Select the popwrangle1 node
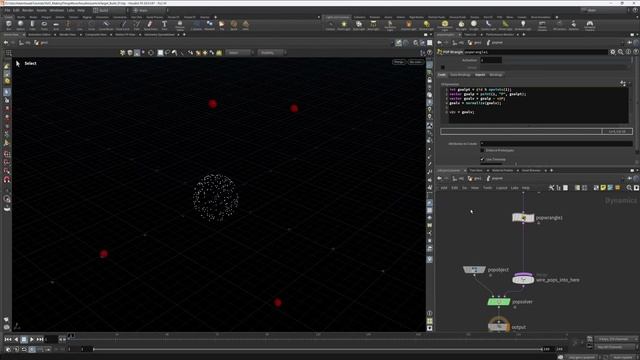 pos(523,218)
